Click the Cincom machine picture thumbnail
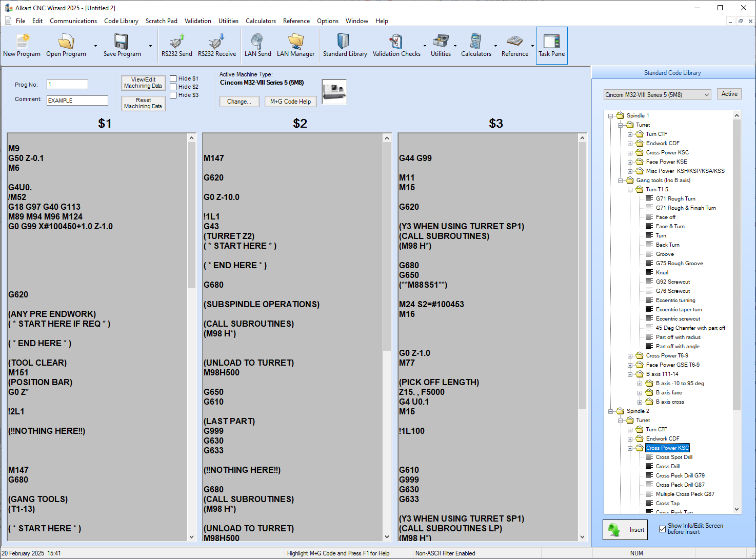Viewport: 756px width, 559px height. (x=334, y=91)
